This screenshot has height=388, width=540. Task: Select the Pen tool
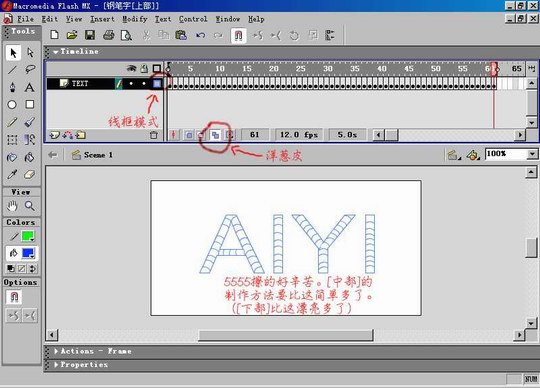point(12,87)
